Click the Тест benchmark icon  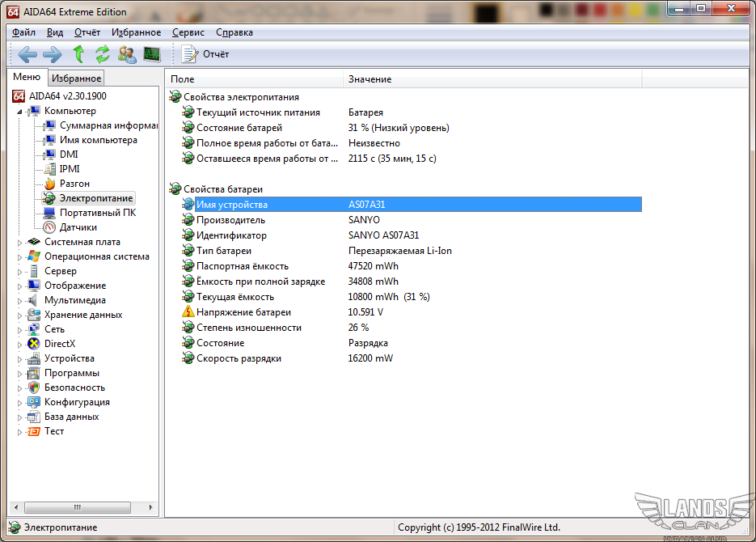(x=34, y=431)
